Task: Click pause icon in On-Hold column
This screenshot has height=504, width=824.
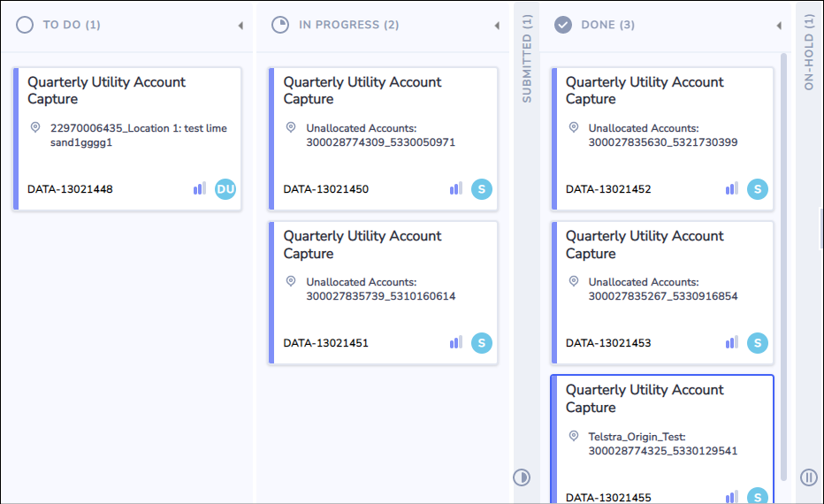Action: [x=809, y=477]
